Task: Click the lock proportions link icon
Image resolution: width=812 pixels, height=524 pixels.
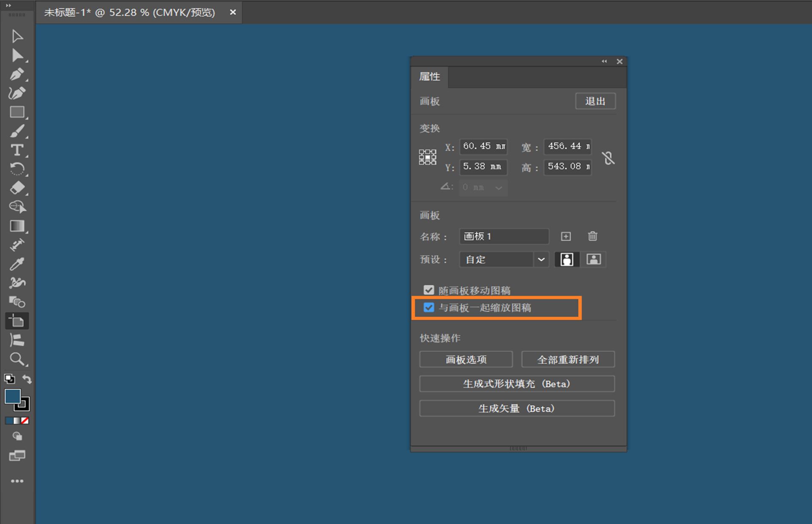Action: [608, 157]
